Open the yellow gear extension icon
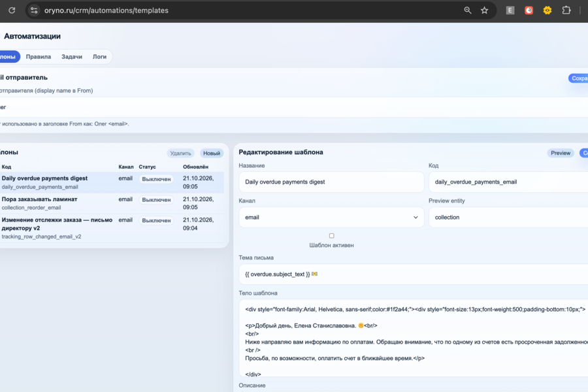588x392 pixels. pyautogui.click(x=547, y=10)
